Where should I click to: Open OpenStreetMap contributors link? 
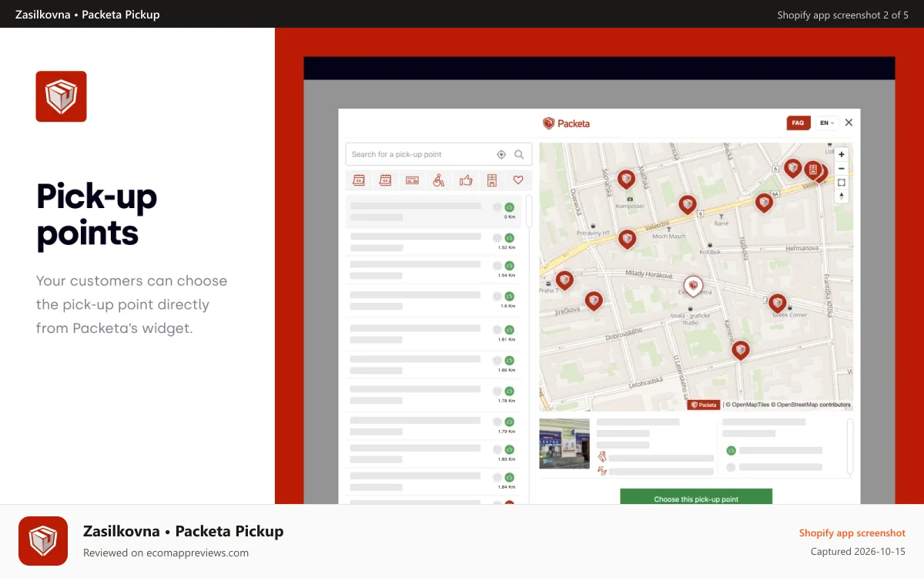click(x=812, y=405)
